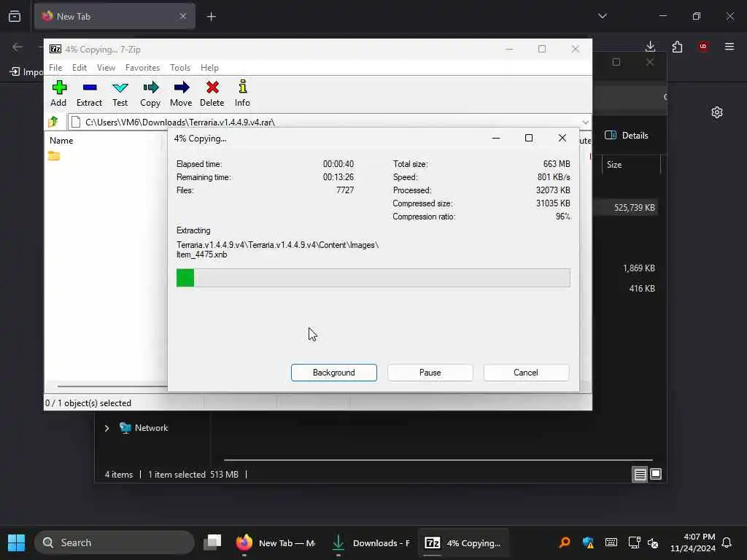
Task: Open the Help menu in 7-Zip
Action: (209, 68)
